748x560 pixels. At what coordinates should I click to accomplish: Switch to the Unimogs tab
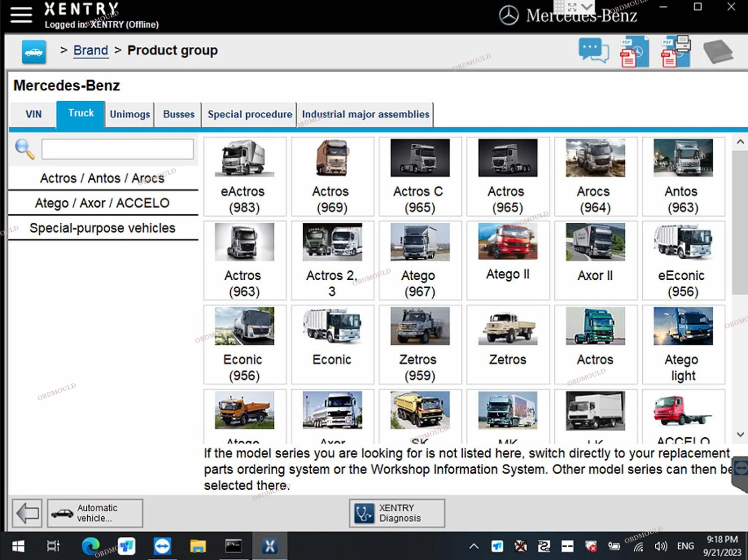[x=130, y=114]
